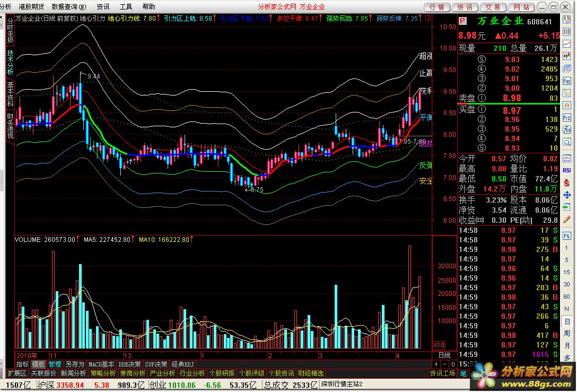The image size is (577, 392).
Task: Switch to 5-minute period
Action: click(567, 260)
